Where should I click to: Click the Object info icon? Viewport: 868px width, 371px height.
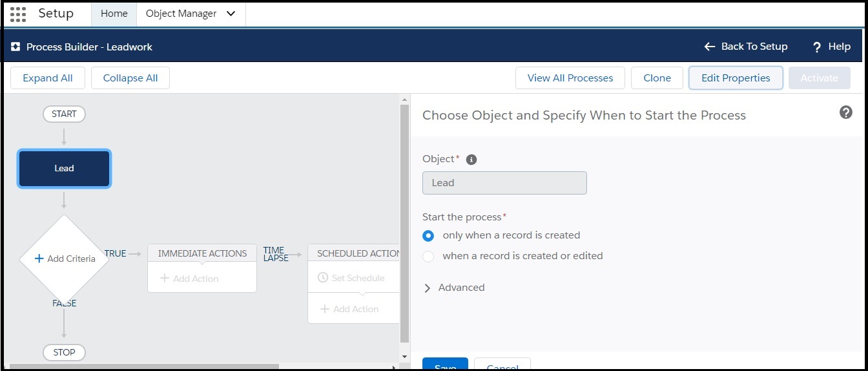(x=471, y=160)
